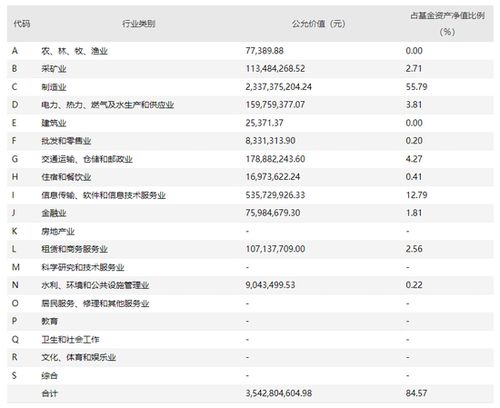The image size is (500, 408).
Task: Select the 卫生和社会工作 row label
Action: (70, 340)
